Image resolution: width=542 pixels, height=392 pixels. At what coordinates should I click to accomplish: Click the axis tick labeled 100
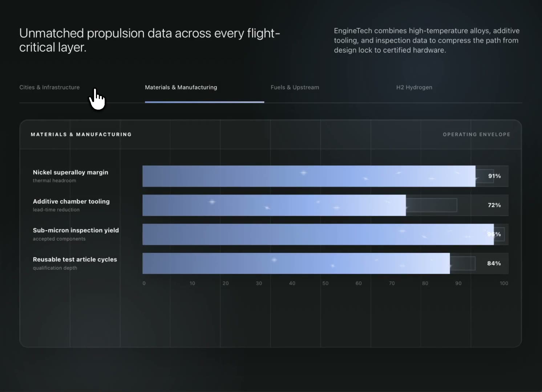[x=504, y=283]
